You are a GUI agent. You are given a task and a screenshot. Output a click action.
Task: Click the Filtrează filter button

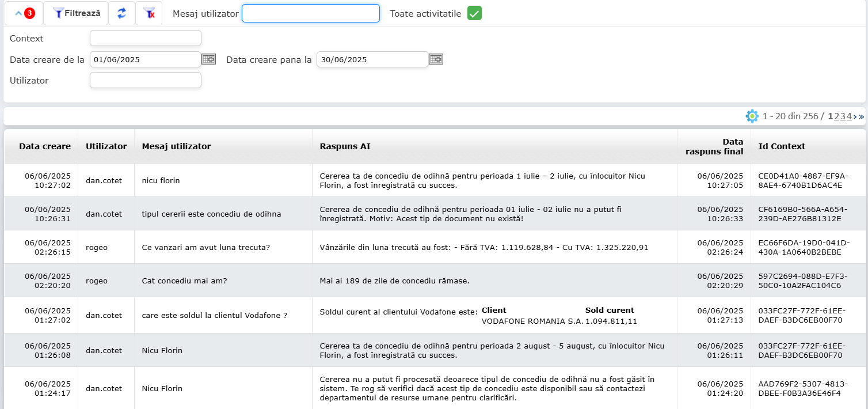(x=76, y=13)
